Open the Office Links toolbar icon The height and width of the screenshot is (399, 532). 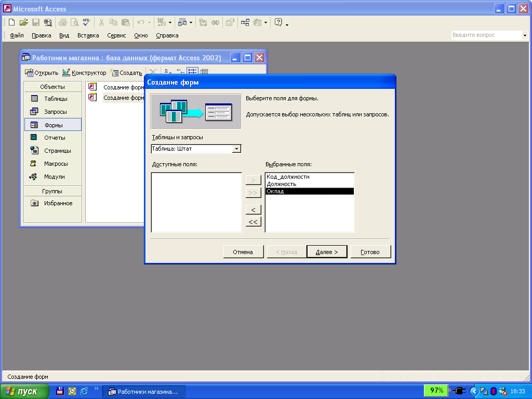162,22
